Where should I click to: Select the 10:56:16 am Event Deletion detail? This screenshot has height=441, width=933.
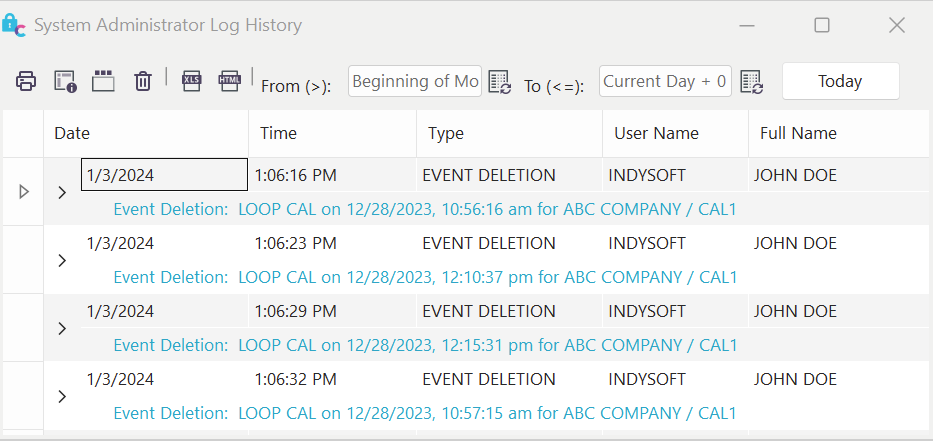tap(425, 209)
